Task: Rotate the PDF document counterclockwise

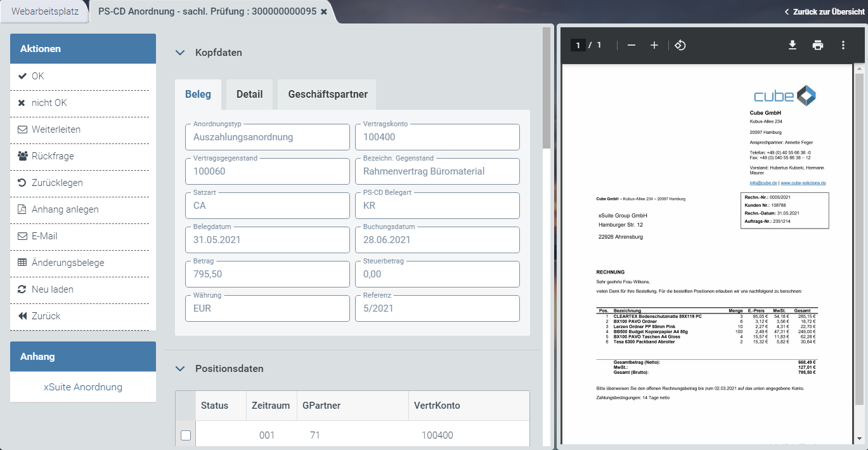Action: coord(680,45)
